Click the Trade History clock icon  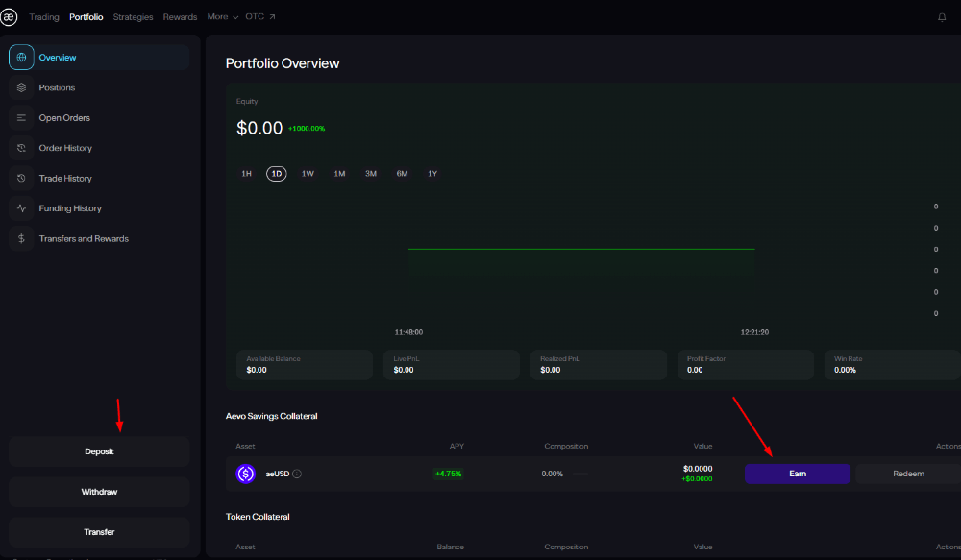point(21,179)
